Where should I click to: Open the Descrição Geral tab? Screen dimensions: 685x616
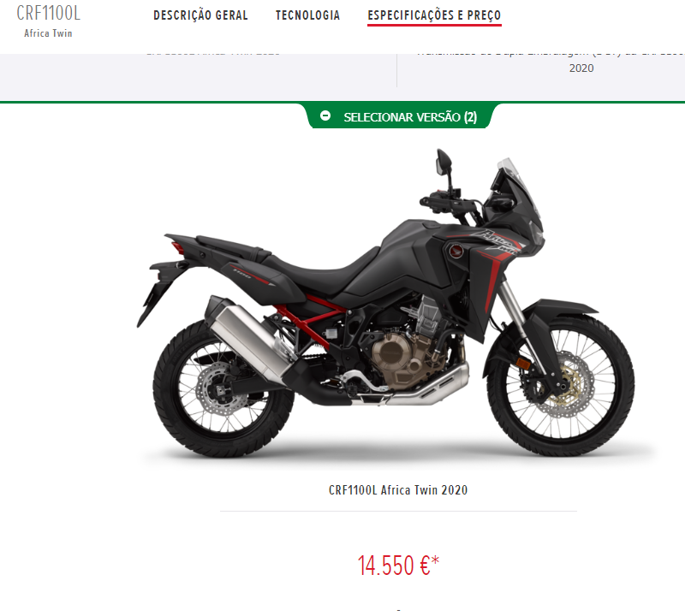(200, 15)
